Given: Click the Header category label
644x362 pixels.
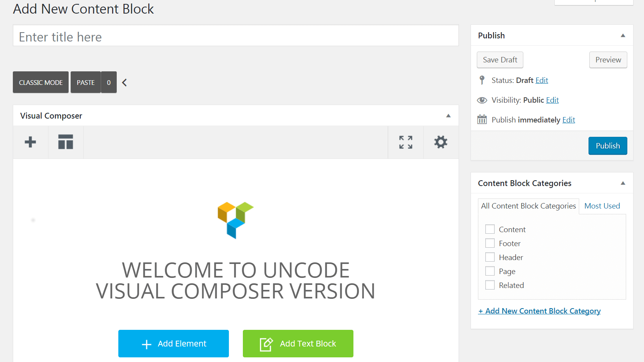Looking at the screenshot, I should (x=511, y=257).
